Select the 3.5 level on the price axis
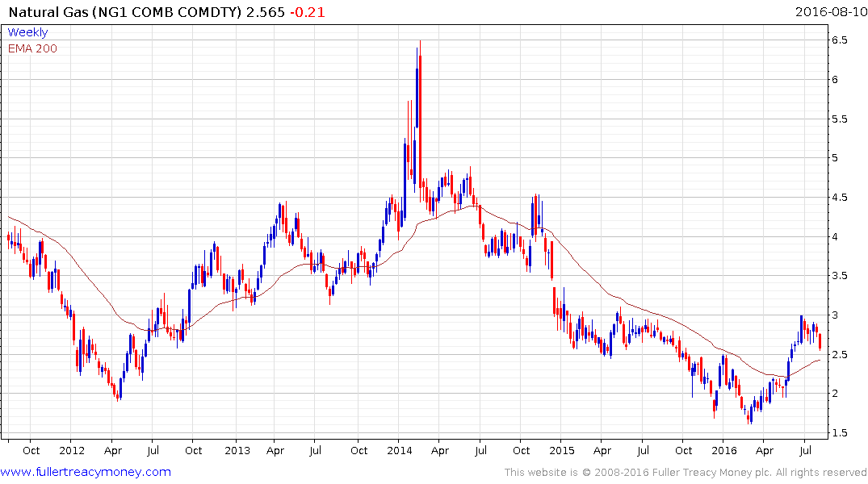The width and height of the screenshot is (868, 484). pyautogui.click(x=838, y=276)
